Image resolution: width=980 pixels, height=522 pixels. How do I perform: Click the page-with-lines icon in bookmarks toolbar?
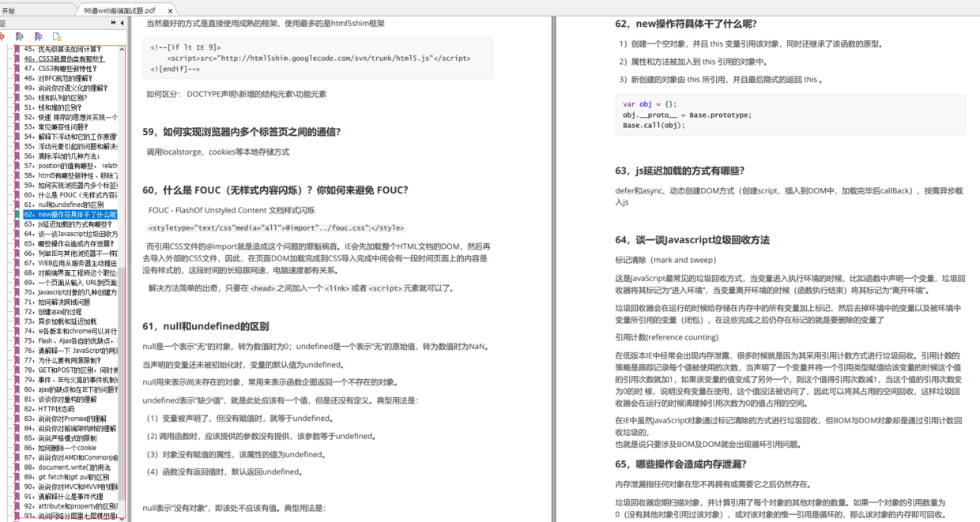(x=57, y=36)
